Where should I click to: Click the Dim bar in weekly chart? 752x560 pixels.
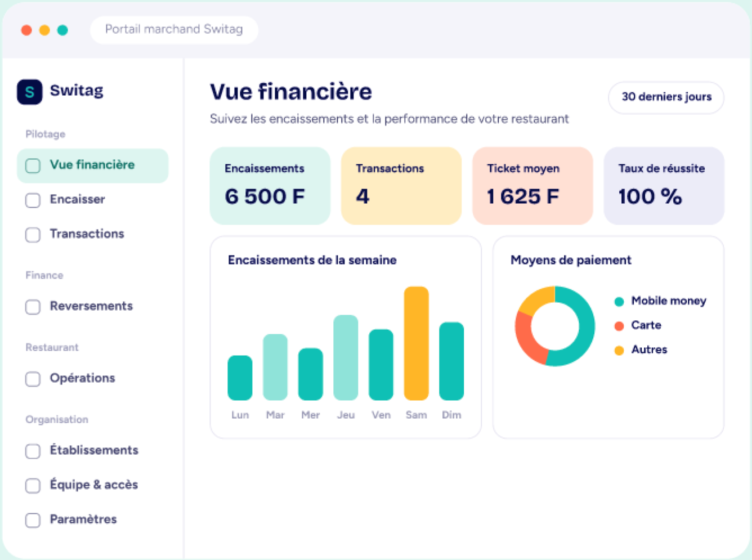[x=451, y=361]
